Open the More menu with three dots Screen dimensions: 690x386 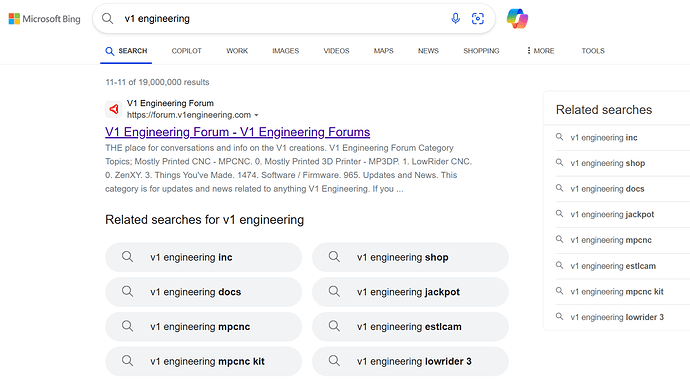point(540,51)
